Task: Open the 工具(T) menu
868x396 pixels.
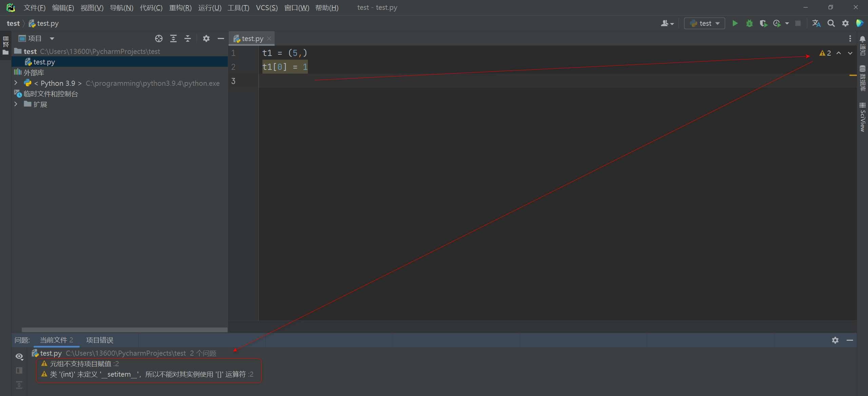Action: pos(238,7)
